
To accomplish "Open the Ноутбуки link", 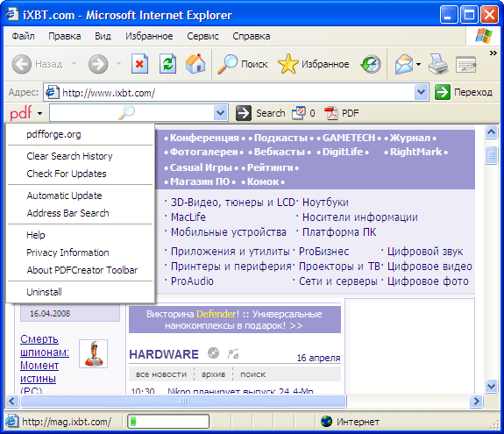I will click(325, 203).
